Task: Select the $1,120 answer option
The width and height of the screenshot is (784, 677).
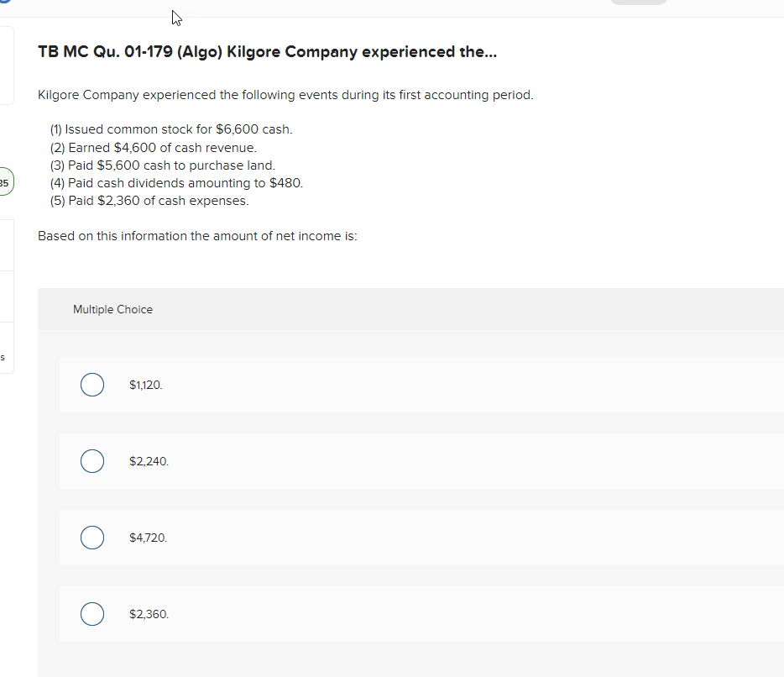Action: [92, 385]
